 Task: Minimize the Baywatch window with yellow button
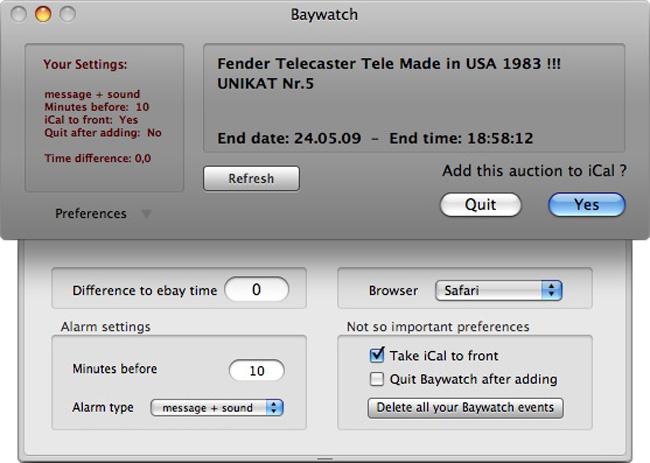43,15
